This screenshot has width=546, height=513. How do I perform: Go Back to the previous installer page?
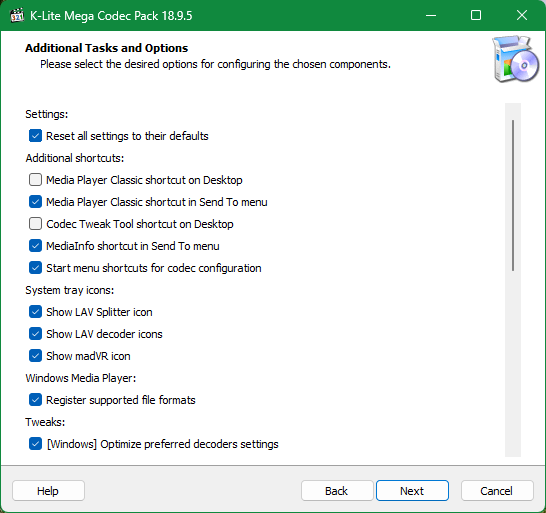click(x=337, y=491)
